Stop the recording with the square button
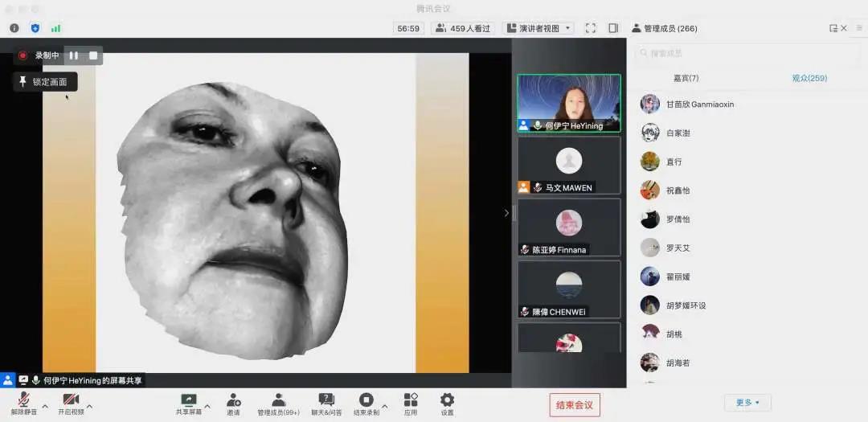868x422 pixels. (93, 55)
